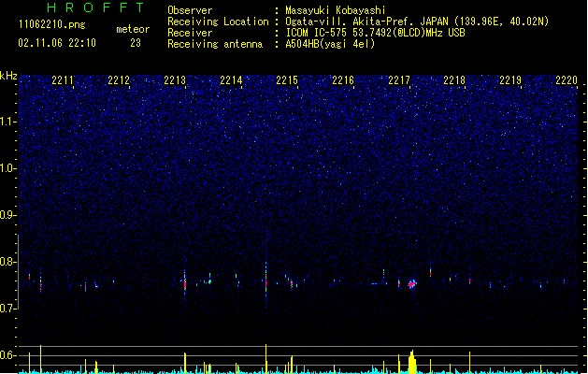
Task: Click the 0.8 kHz frequency axis label
Action: (7, 262)
